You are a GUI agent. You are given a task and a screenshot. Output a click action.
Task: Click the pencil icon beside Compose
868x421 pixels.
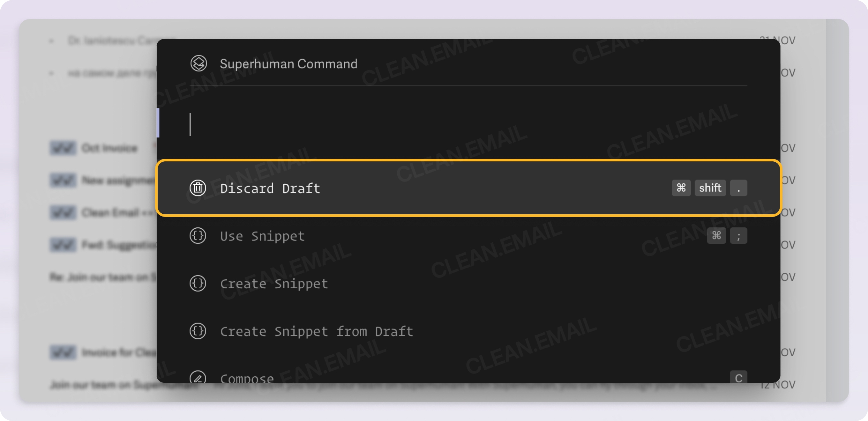pos(198,378)
